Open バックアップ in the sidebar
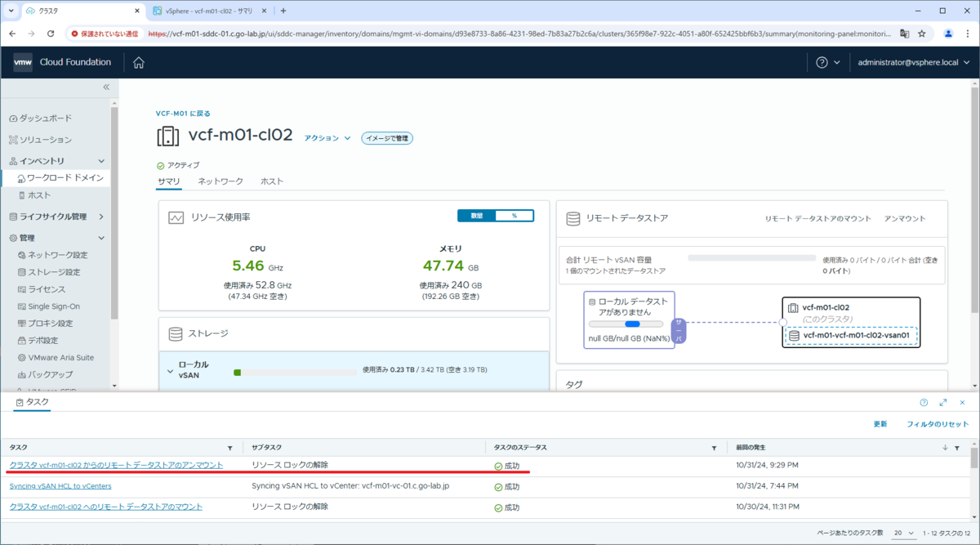Viewport: 980px width, 545px height. (50, 374)
